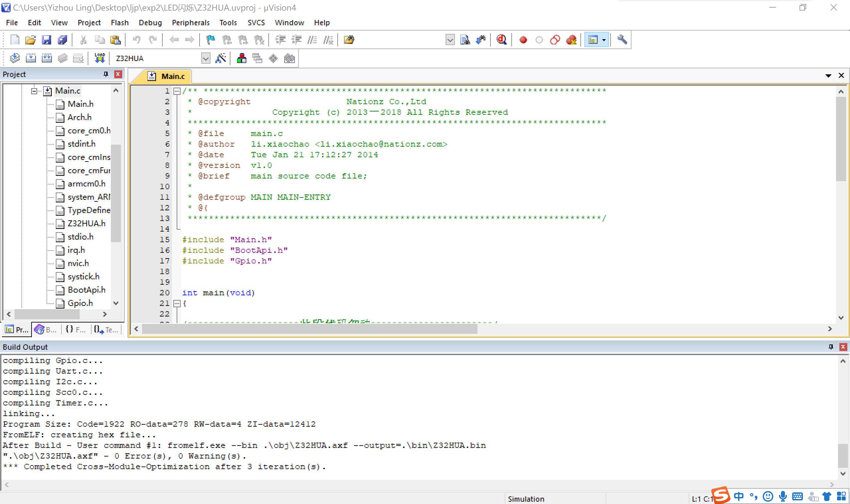Viewport: 850px width, 504px height.
Task: Open window layout dropdown arrow
Action: 604,40
